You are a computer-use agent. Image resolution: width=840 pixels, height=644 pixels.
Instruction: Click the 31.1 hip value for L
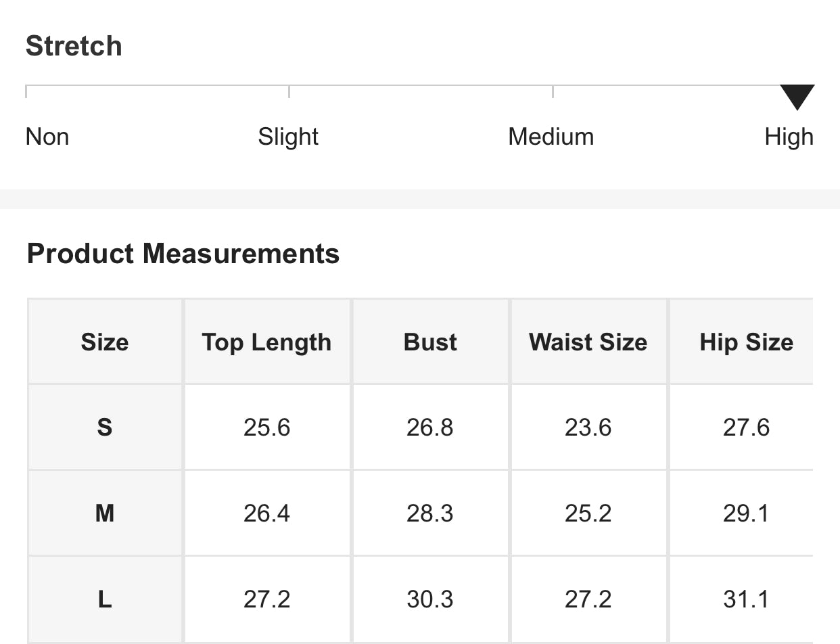click(x=746, y=599)
